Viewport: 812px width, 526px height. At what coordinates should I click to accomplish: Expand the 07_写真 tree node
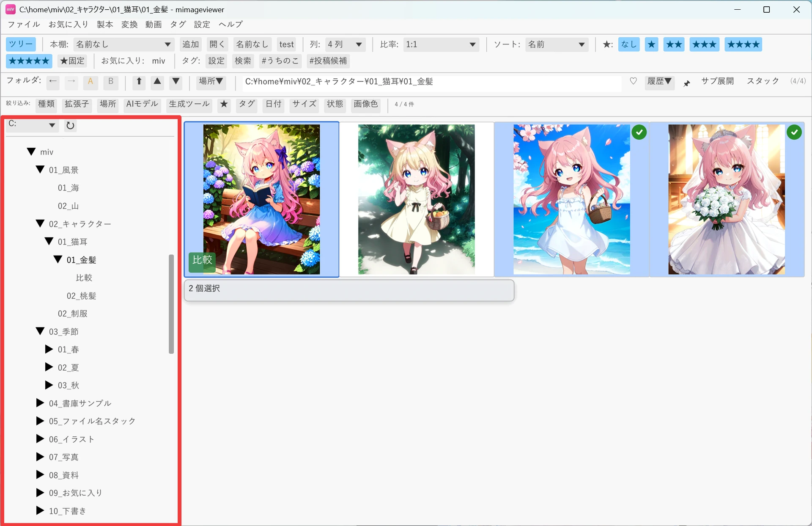click(40, 457)
